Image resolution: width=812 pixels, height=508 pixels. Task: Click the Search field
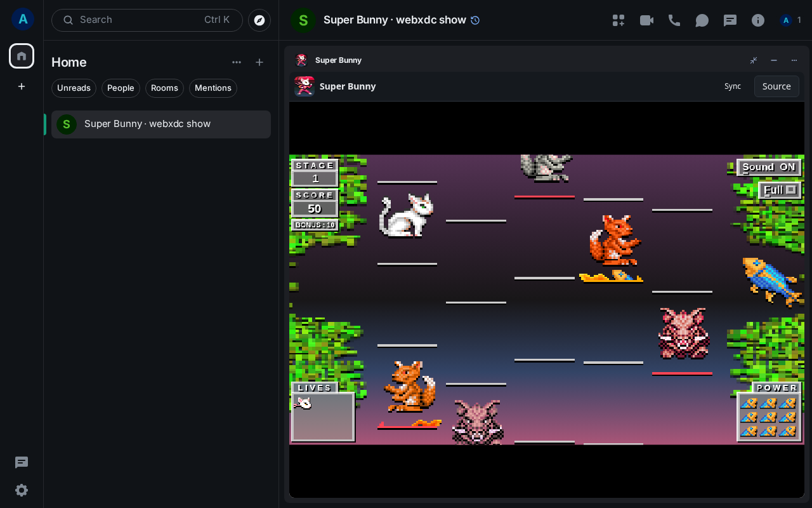click(x=147, y=20)
